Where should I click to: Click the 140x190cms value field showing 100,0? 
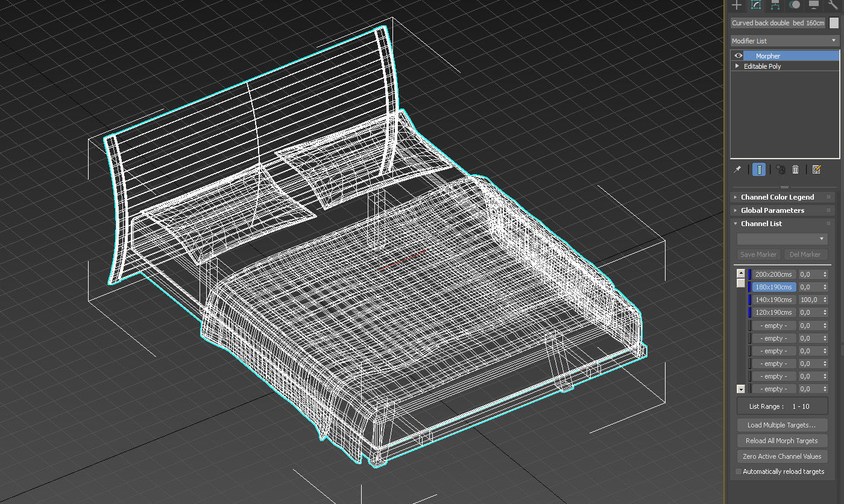click(x=809, y=300)
